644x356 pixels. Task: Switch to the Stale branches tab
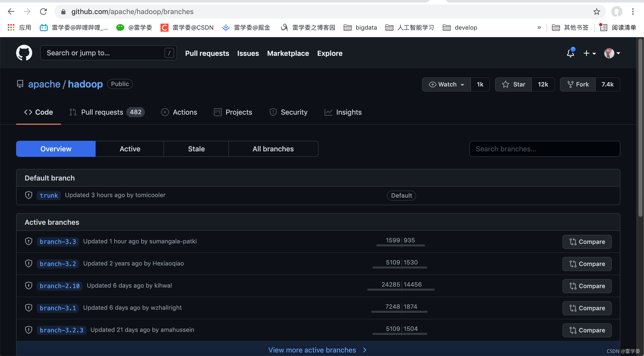coord(196,149)
